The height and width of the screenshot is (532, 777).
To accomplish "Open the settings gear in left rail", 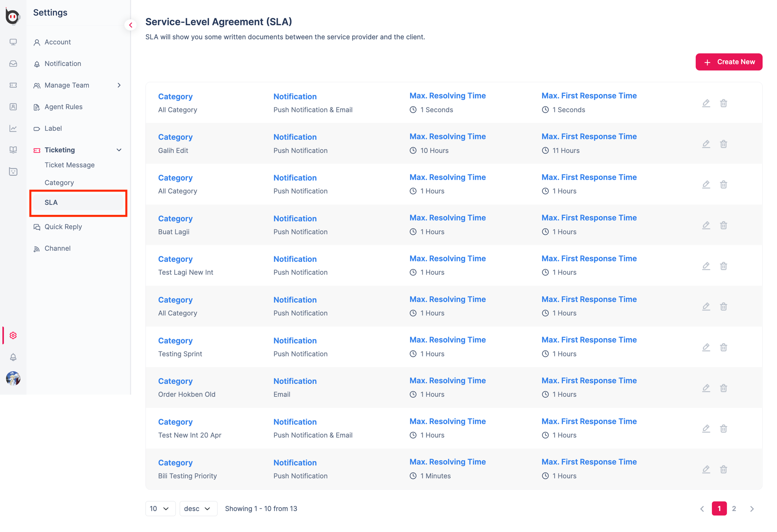I will click(13, 335).
